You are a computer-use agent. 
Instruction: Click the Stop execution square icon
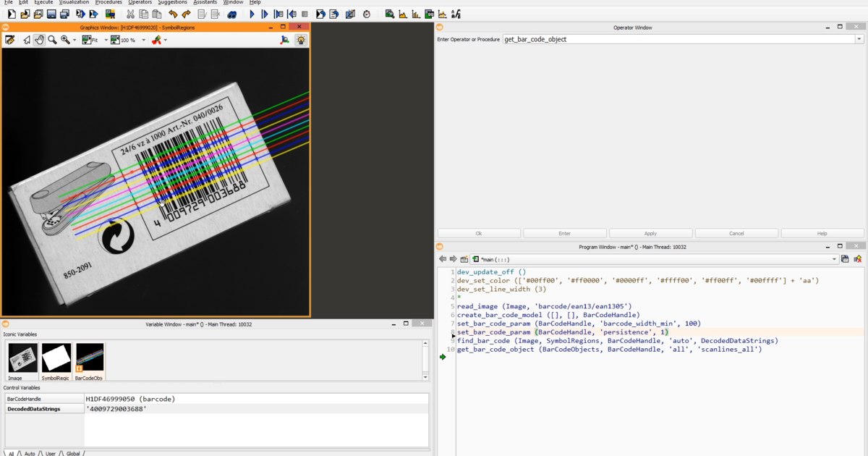(x=305, y=14)
